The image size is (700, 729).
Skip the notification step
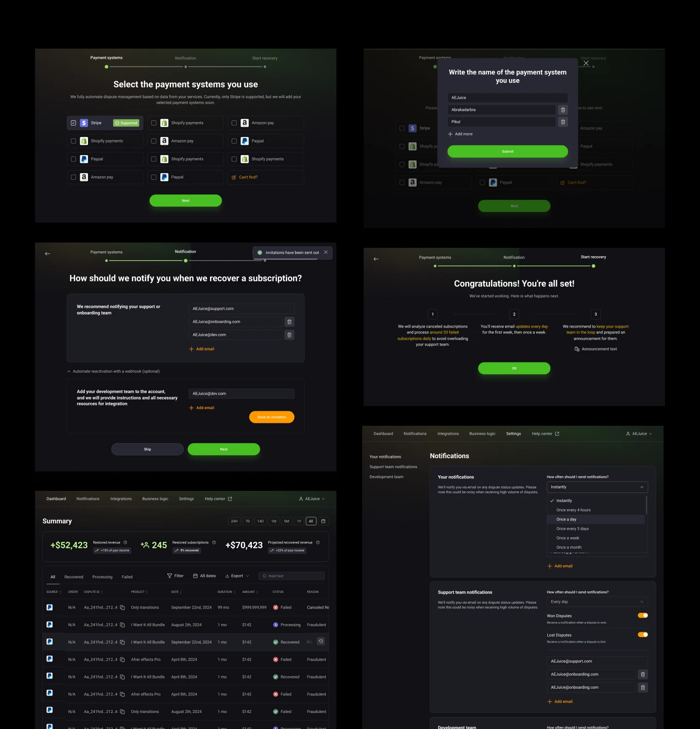pyautogui.click(x=147, y=450)
